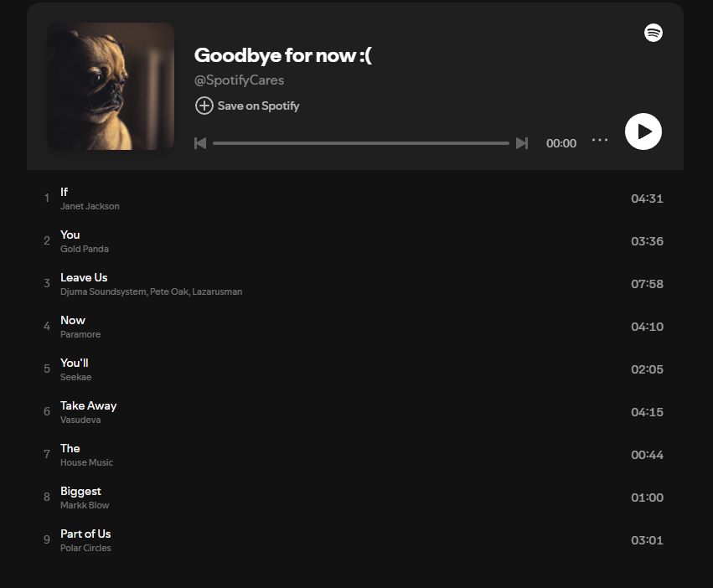
Task: Select track number 5 in list
Action: [x=47, y=369]
